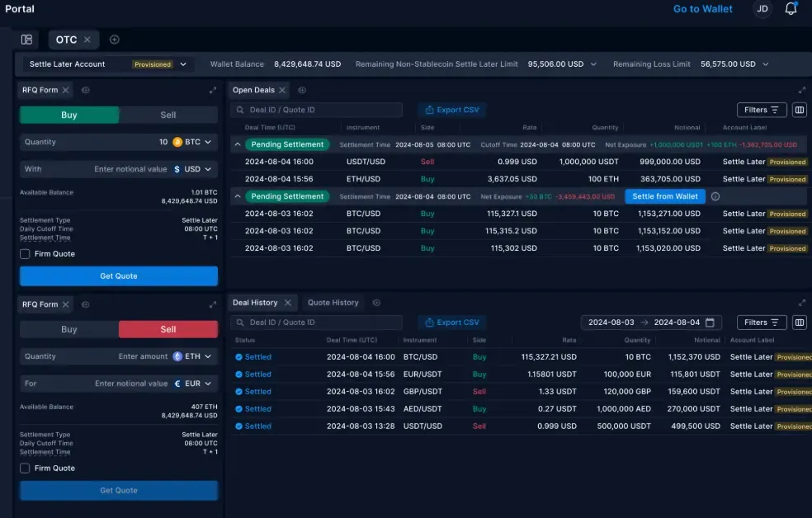Click the notifications bell
Image resolution: width=812 pixels, height=518 pixels.
pos(790,9)
